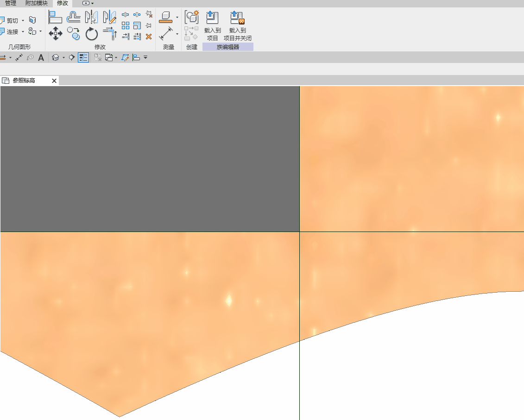Screen dimensions: 524x420
Task: Click the Measure tool icon
Action: click(166, 17)
